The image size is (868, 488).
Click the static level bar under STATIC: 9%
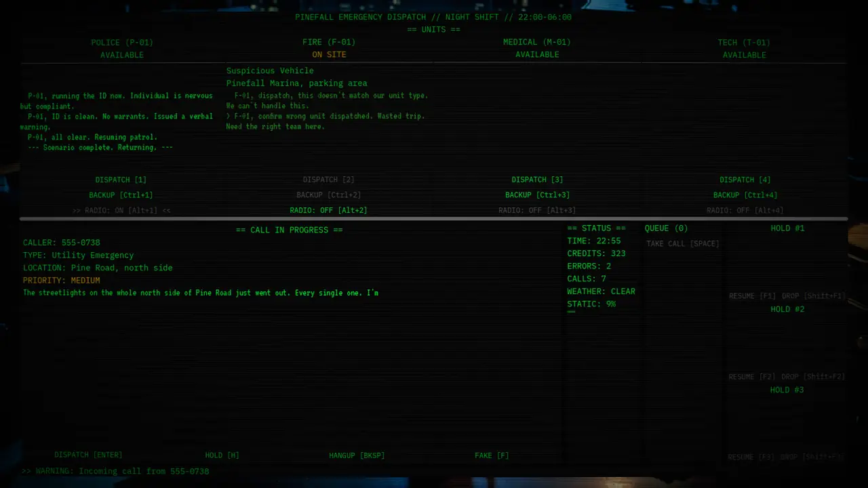(571, 312)
